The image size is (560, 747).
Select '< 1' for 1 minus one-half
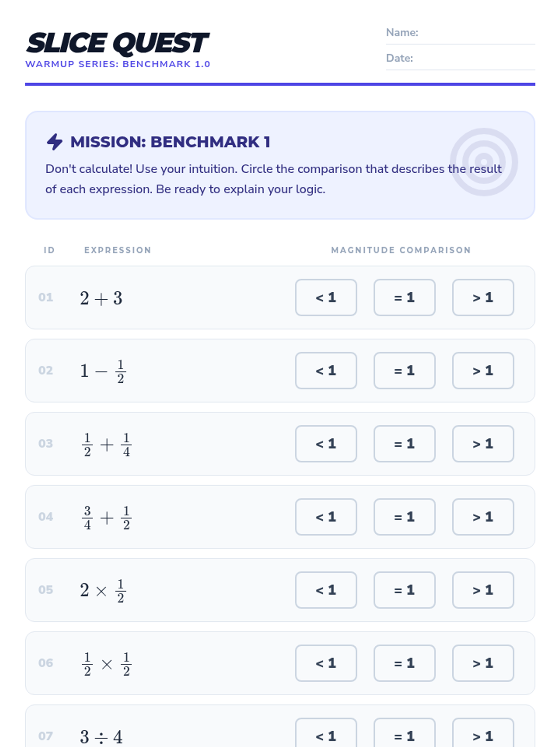(326, 371)
